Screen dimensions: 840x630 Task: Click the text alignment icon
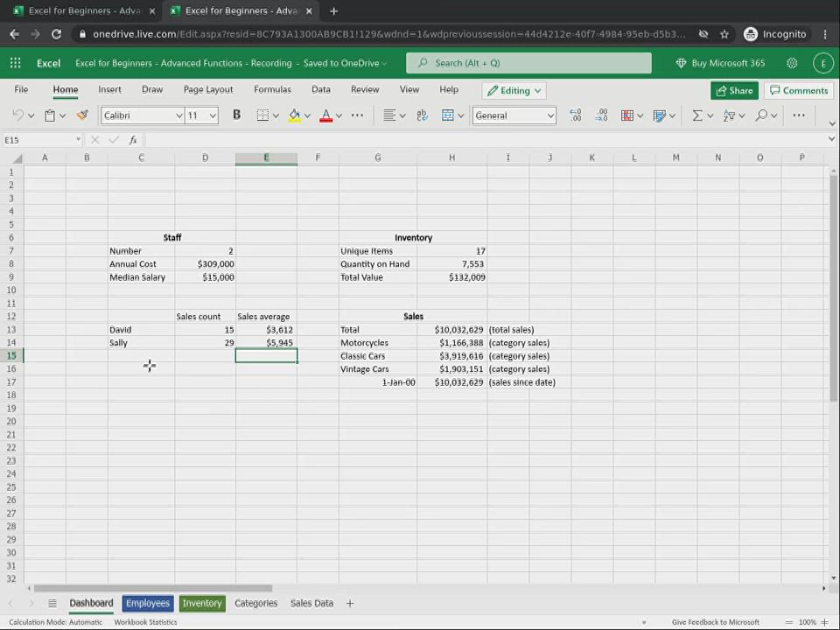click(389, 115)
